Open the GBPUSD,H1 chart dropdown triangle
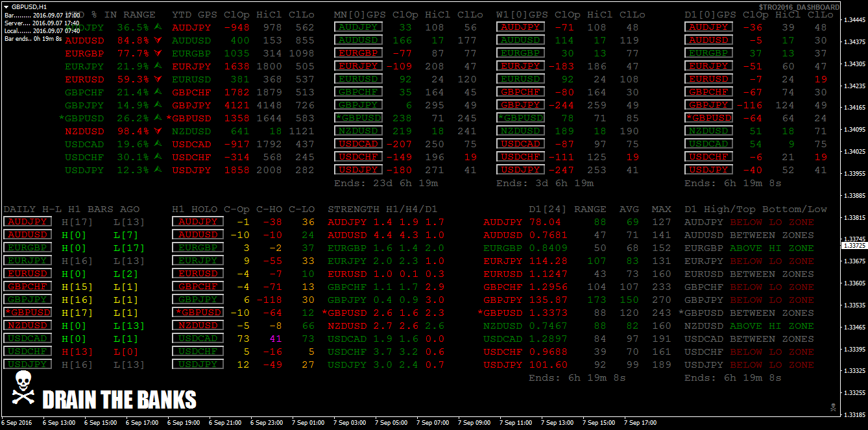 tap(6, 6)
